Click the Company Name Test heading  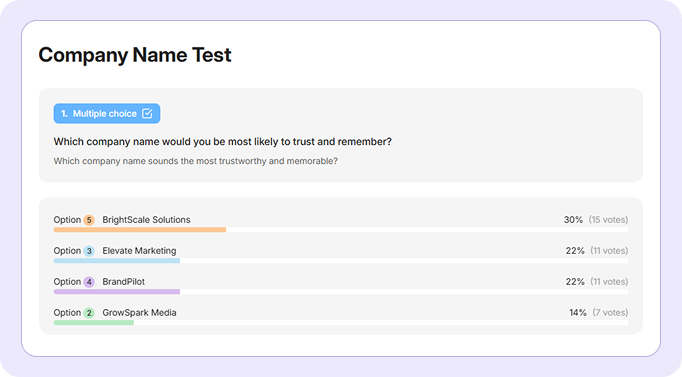tap(135, 55)
